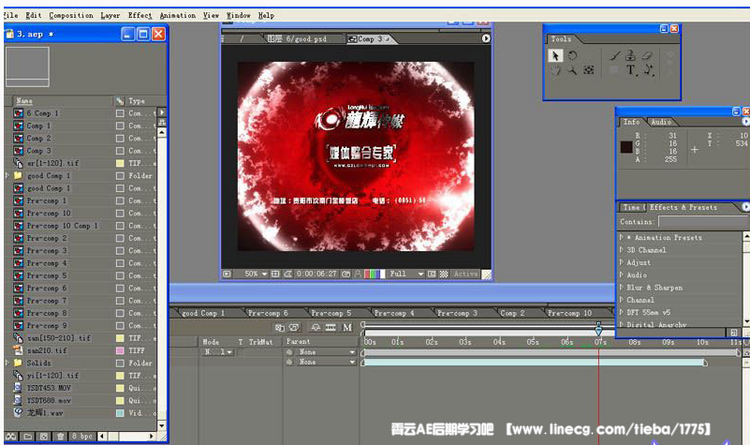This screenshot has height=445, width=750.
Task: Click the 8 bpc color depth button
Action: [x=82, y=436]
